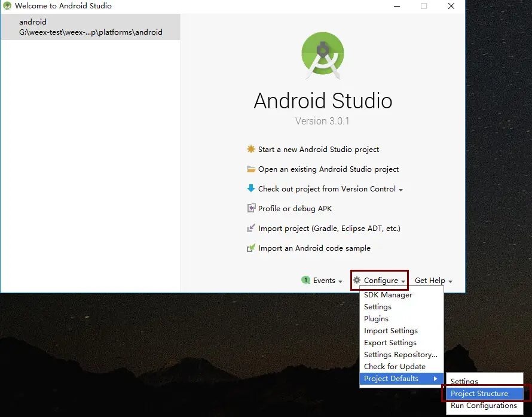532x417 pixels.
Task: Choose Import an Android code sample
Action: [x=314, y=248]
